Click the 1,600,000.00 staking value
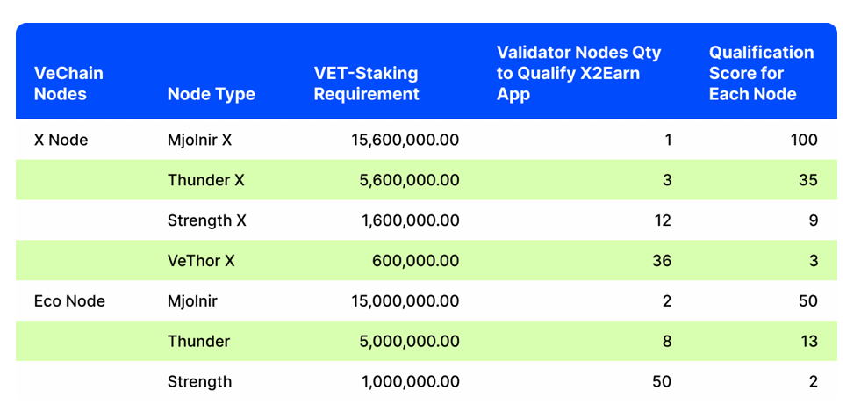Viewport: 868px width, 412px height. (410, 220)
